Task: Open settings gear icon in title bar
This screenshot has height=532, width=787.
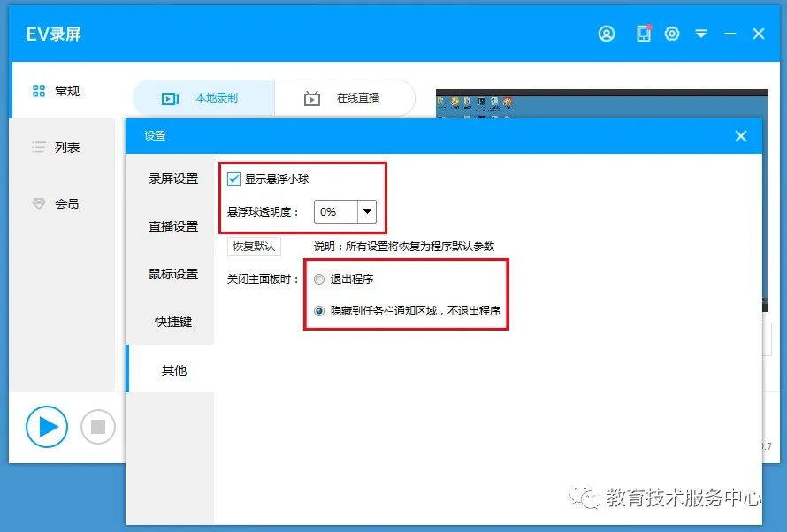Action: 671,34
